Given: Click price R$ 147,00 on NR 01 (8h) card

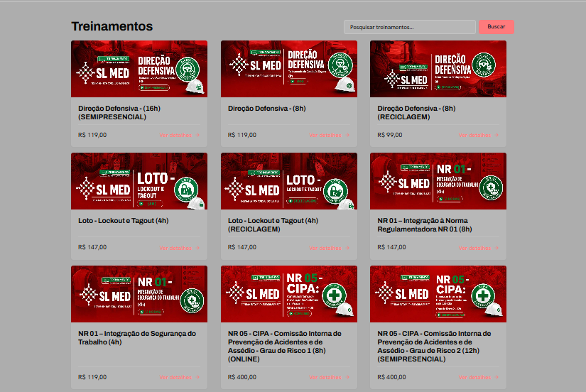Looking at the screenshot, I should (x=391, y=247).
